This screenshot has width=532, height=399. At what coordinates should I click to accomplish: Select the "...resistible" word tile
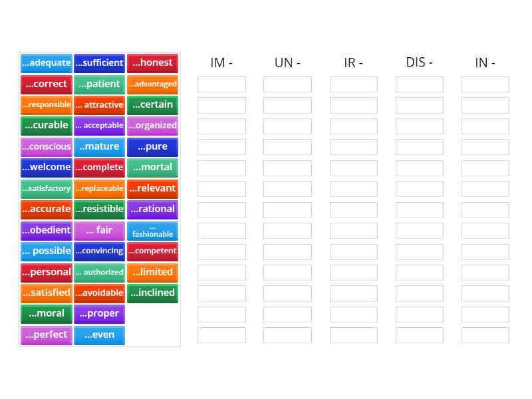[x=99, y=209]
